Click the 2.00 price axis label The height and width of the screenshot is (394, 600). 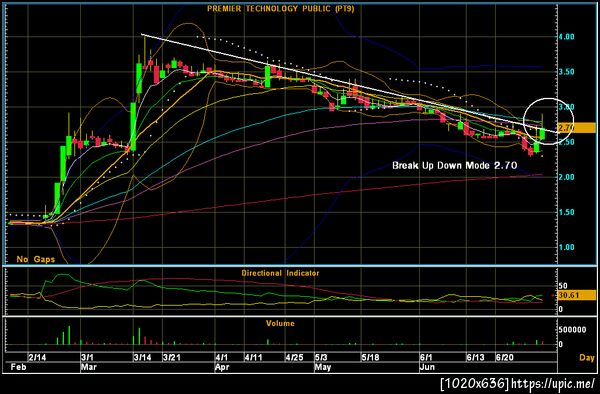[x=566, y=177]
